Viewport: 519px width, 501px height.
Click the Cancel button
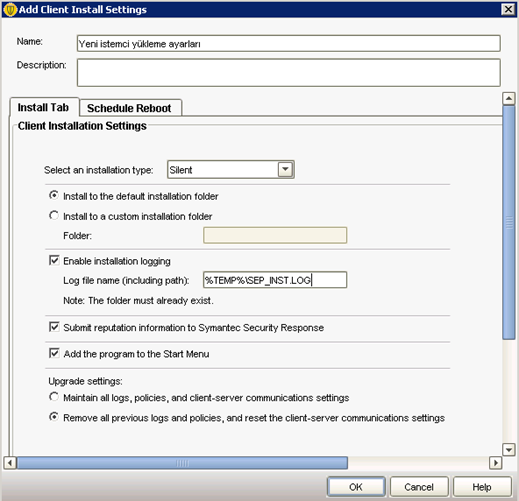click(419, 487)
